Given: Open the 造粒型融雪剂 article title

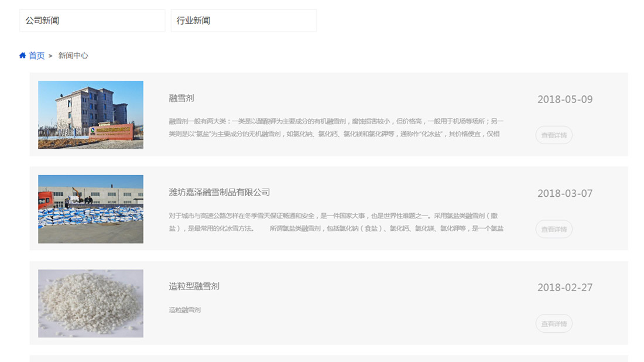Looking at the screenshot, I should (x=194, y=286).
